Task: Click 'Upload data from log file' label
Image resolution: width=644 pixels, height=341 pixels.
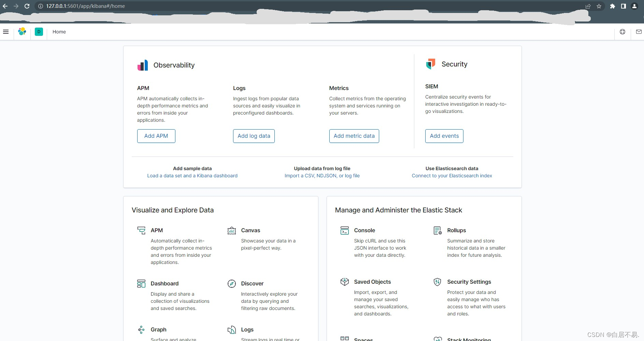Action: tap(322, 168)
